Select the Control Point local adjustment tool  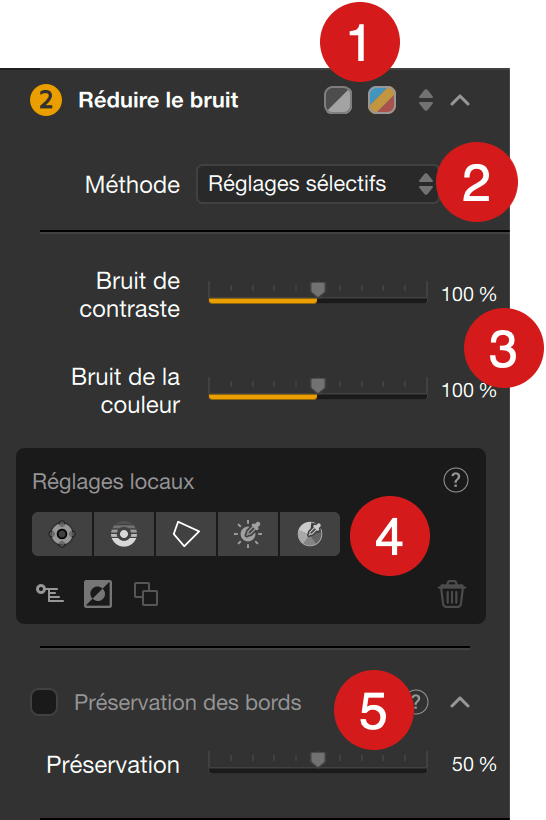(x=62, y=534)
